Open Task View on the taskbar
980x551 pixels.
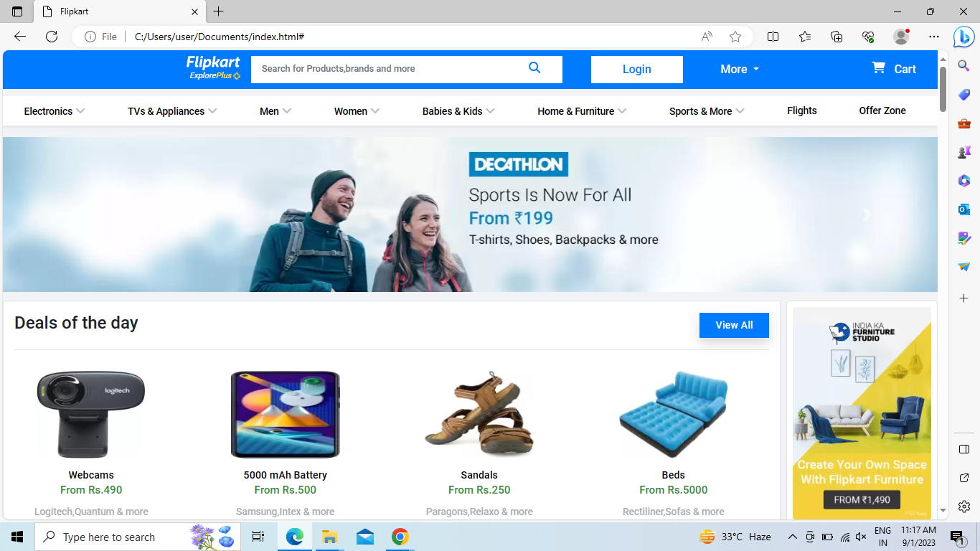pyautogui.click(x=258, y=537)
